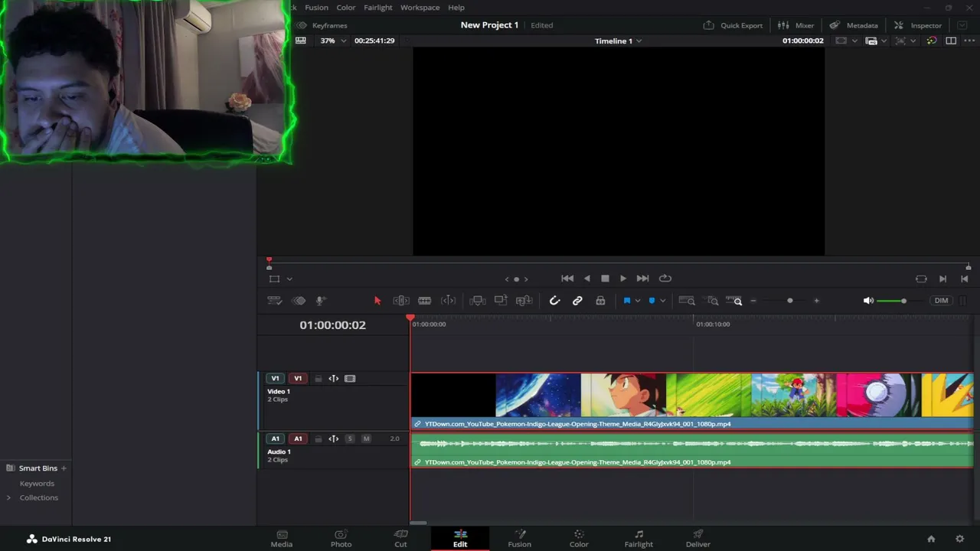Viewport: 980px width, 551px height.
Task: Activate the Trim Edit Mode tool
Action: [401, 301]
